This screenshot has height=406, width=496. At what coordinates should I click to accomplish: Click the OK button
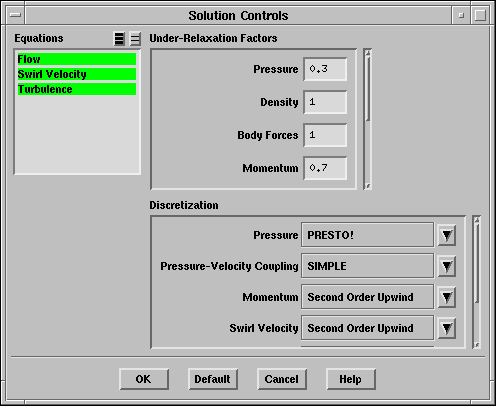[144, 379]
